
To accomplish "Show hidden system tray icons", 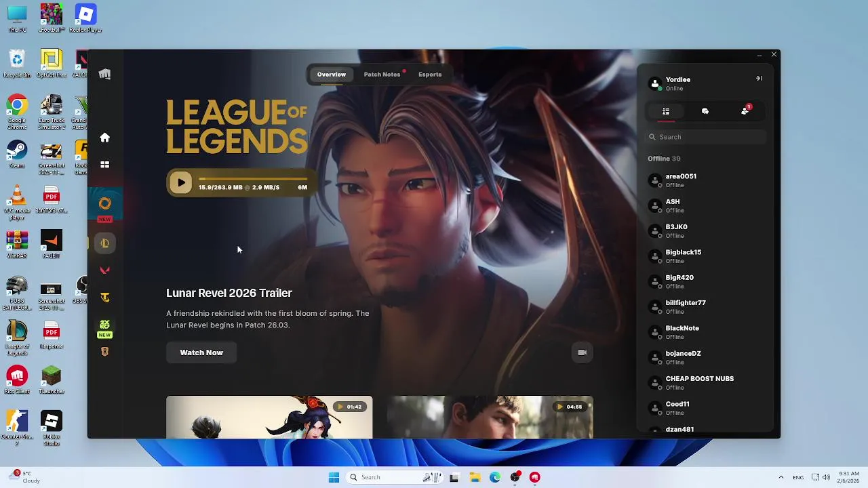I will click(781, 477).
